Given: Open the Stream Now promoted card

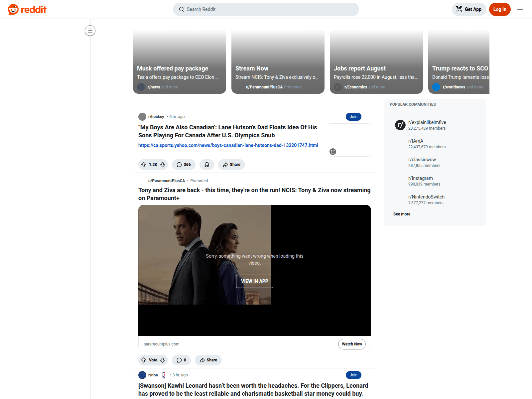Looking at the screenshot, I should point(278,62).
